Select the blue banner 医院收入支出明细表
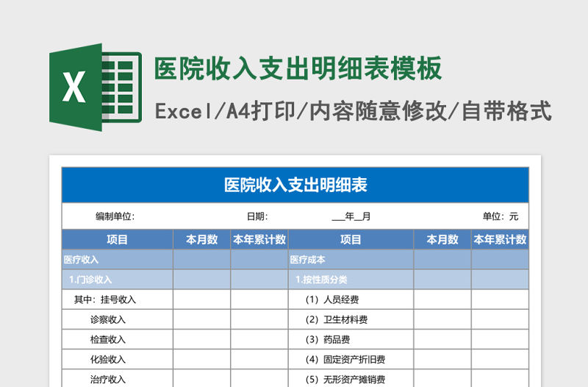The width and height of the screenshot is (588, 387). click(295, 185)
